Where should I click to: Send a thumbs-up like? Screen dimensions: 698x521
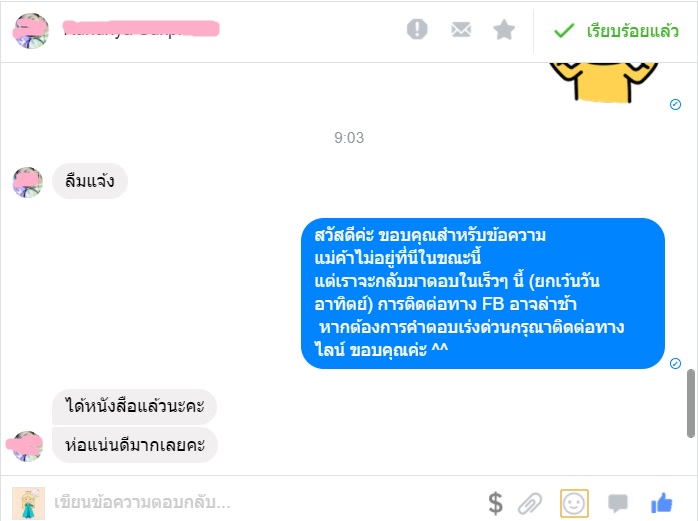[661, 503]
